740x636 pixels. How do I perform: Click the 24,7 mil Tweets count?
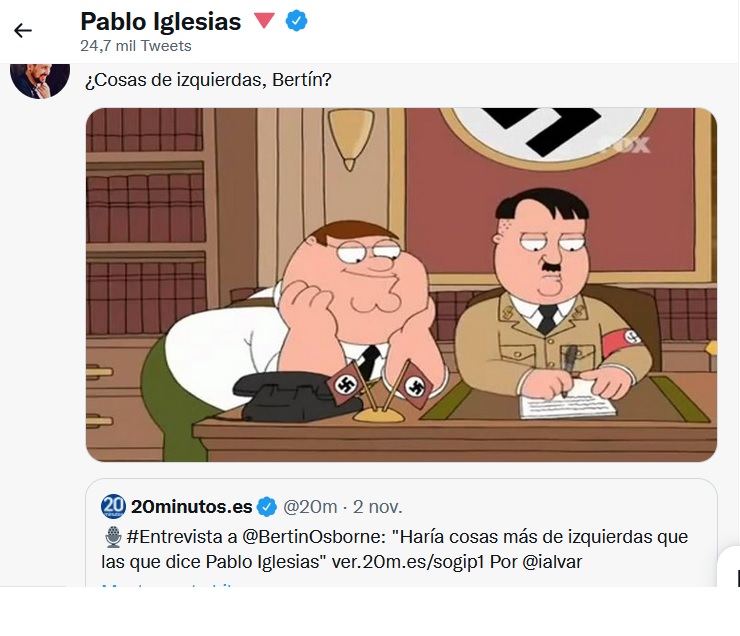click(x=135, y=46)
